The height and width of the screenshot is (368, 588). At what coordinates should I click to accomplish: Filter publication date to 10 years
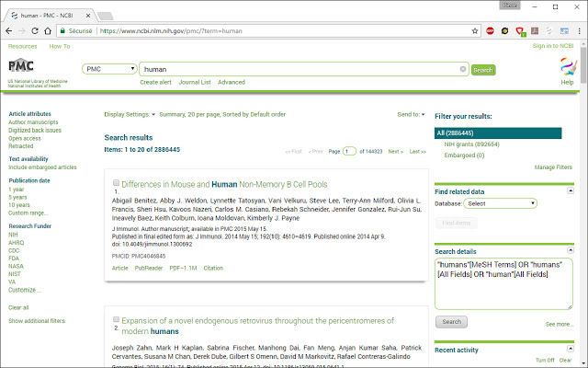tap(19, 205)
